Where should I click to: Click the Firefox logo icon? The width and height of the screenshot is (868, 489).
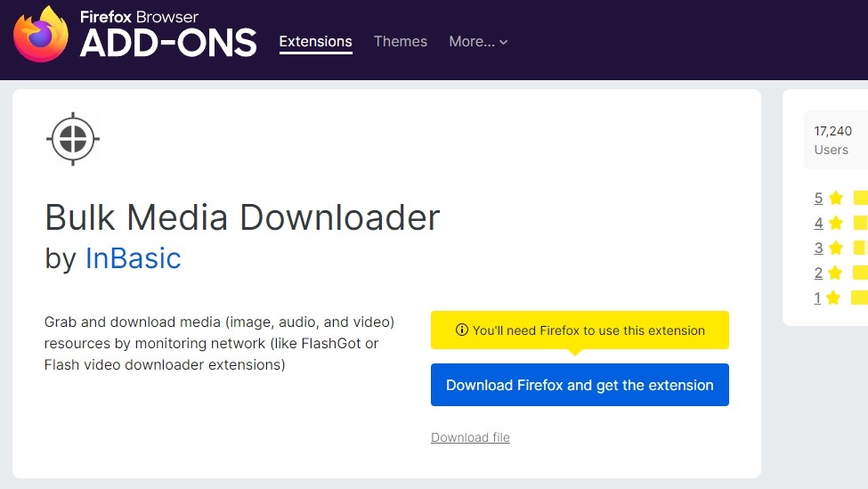pyautogui.click(x=41, y=35)
